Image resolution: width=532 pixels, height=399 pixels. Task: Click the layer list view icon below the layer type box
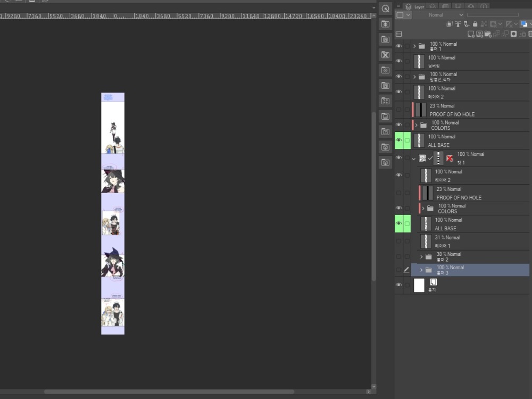(x=398, y=34)
